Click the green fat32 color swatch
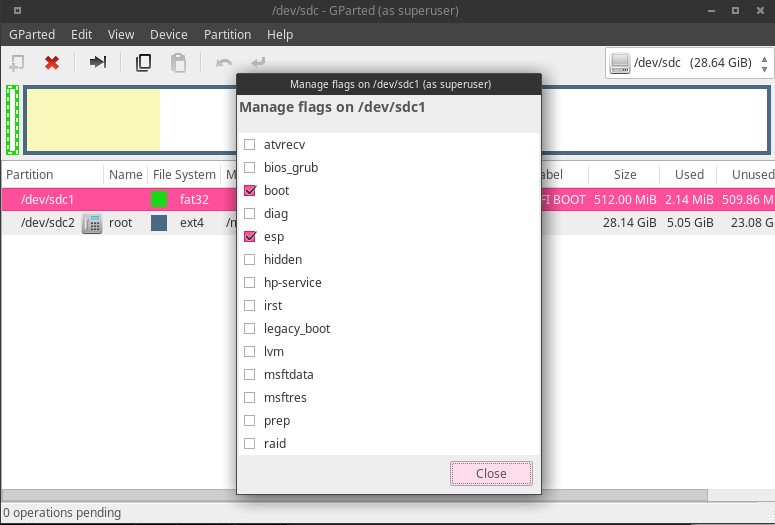The height and width of the screenshot is (525, 775). pyautogui.click(x=159, y=200)
